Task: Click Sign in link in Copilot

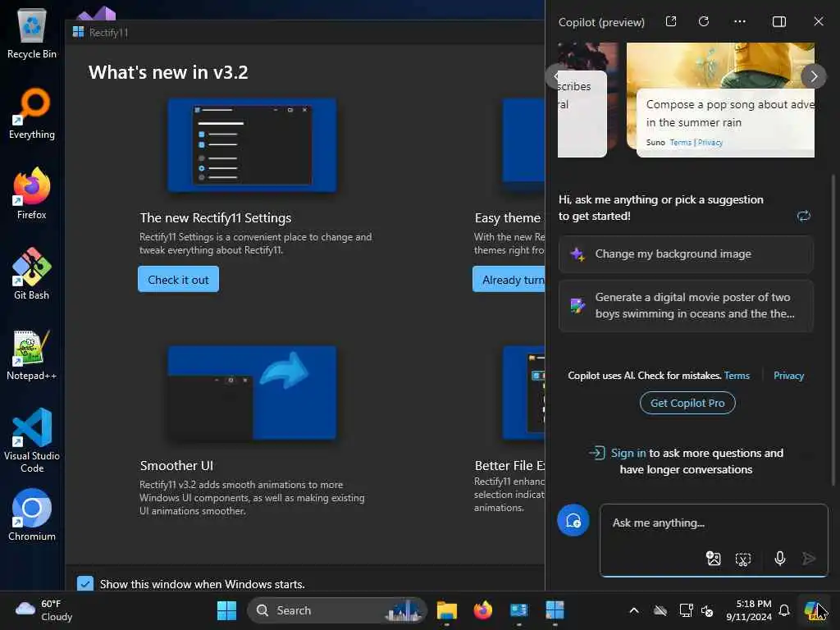Action: (x=628, y=453)
